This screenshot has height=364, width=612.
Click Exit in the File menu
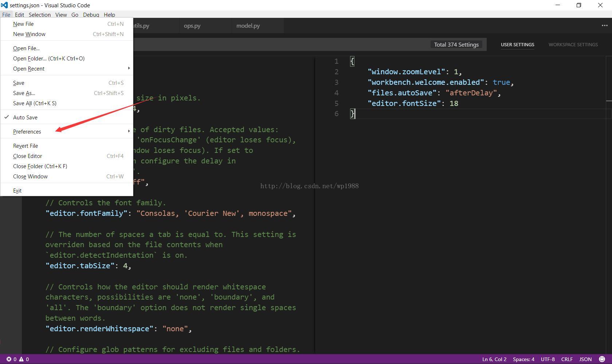coord(67,190)
